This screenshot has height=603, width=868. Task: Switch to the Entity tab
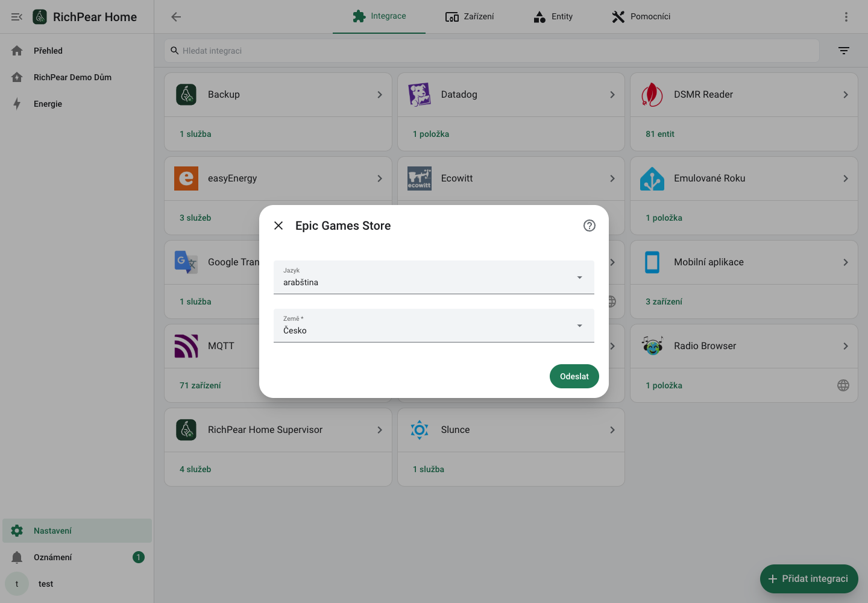coord(553,16)
